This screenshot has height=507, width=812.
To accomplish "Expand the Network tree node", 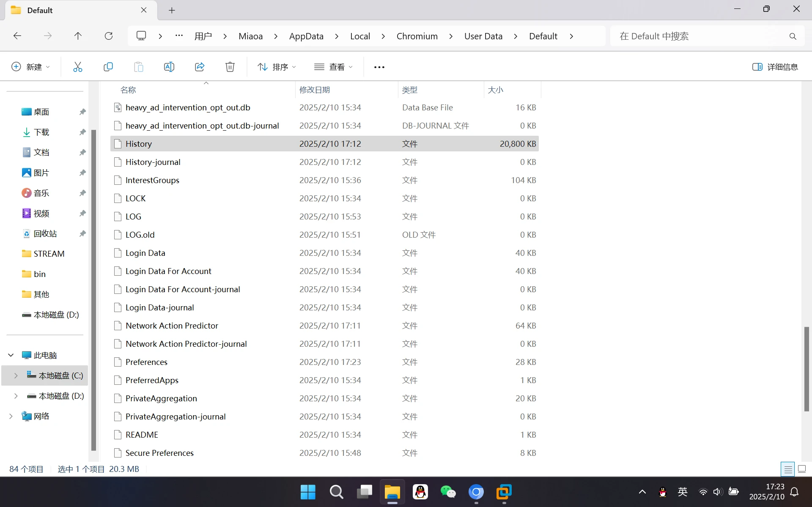I will (x=11, y=416).
